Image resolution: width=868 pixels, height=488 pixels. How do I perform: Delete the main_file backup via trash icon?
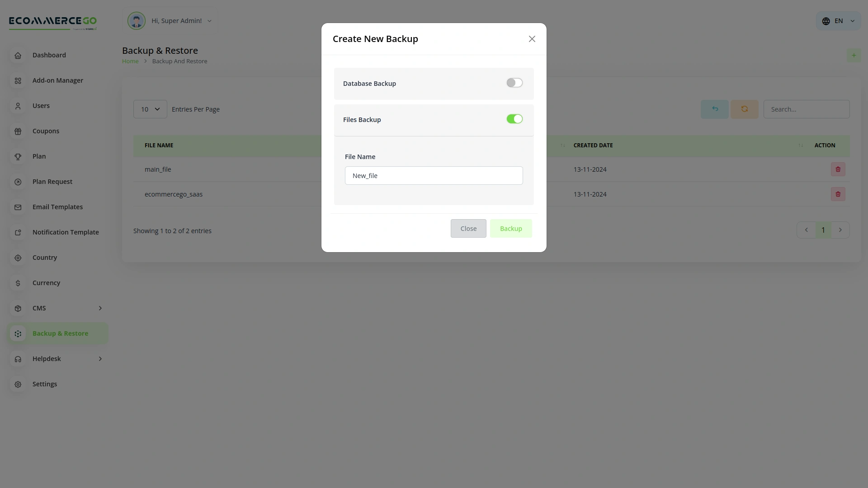pyautogui.click(x=838, y=169)
